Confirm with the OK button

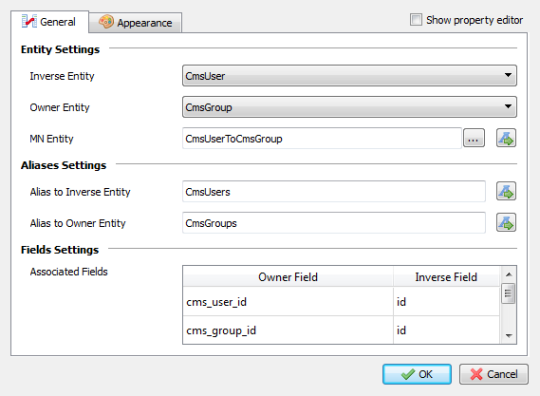(x=417, y=374)
